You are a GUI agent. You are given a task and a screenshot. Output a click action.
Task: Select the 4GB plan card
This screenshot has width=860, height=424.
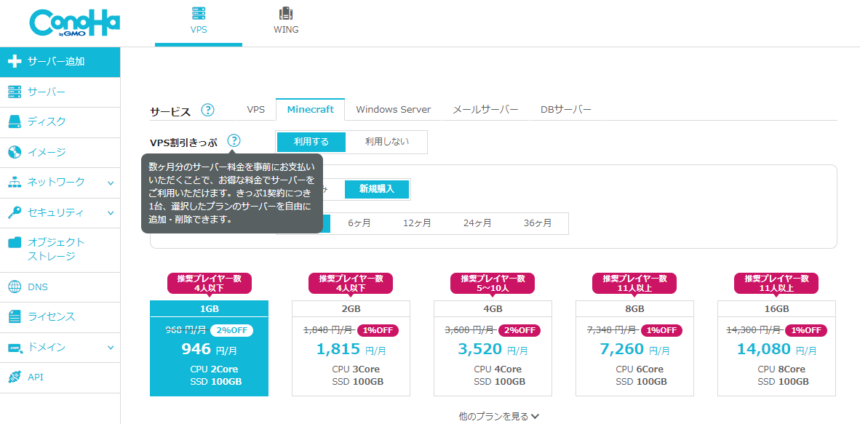[x=493, y=348]
